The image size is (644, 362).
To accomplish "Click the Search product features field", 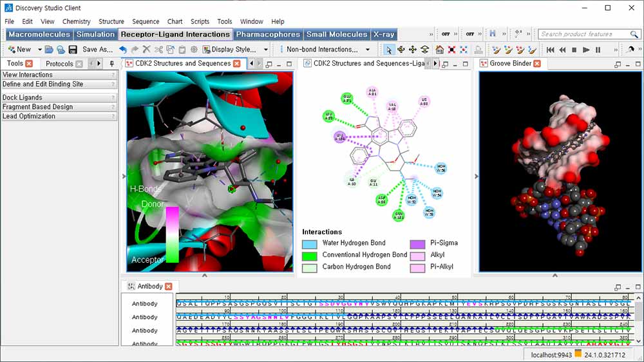I will (x=584, y=34).
